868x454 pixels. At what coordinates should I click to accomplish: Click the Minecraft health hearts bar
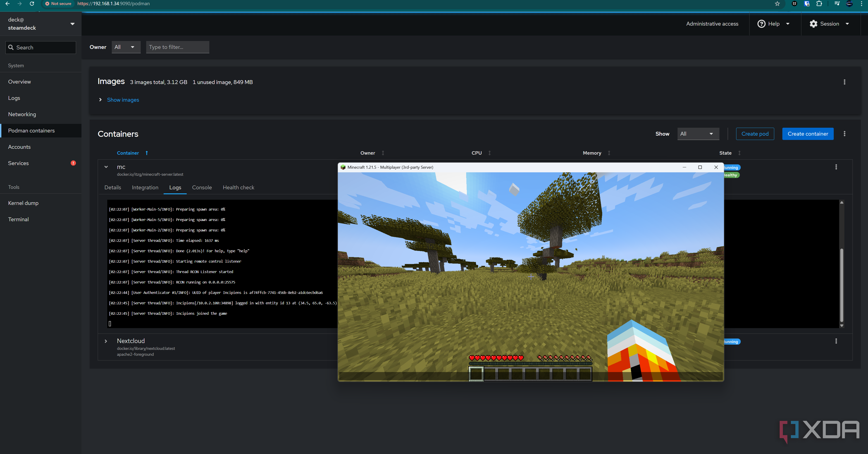click(496, 358)
